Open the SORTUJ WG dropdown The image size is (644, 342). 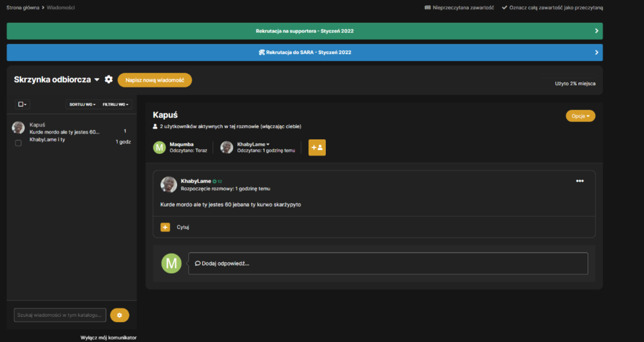coord(82,104)
